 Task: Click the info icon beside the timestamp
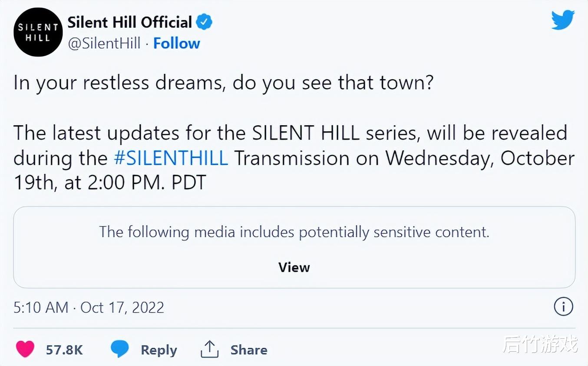pyautogui.click(x=563, y=307)
